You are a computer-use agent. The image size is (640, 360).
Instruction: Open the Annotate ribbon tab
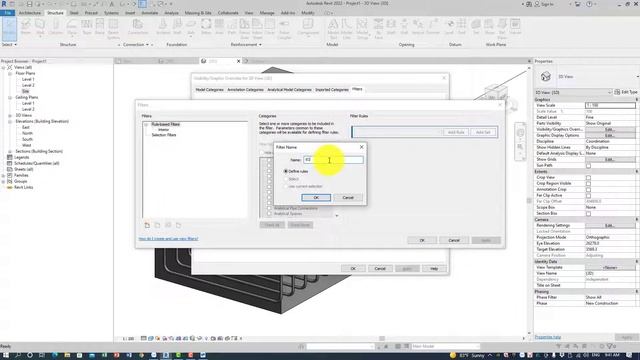[149, 13]
